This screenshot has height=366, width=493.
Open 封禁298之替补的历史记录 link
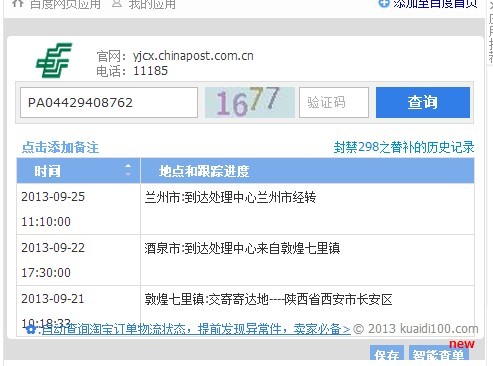pos(404,147)
